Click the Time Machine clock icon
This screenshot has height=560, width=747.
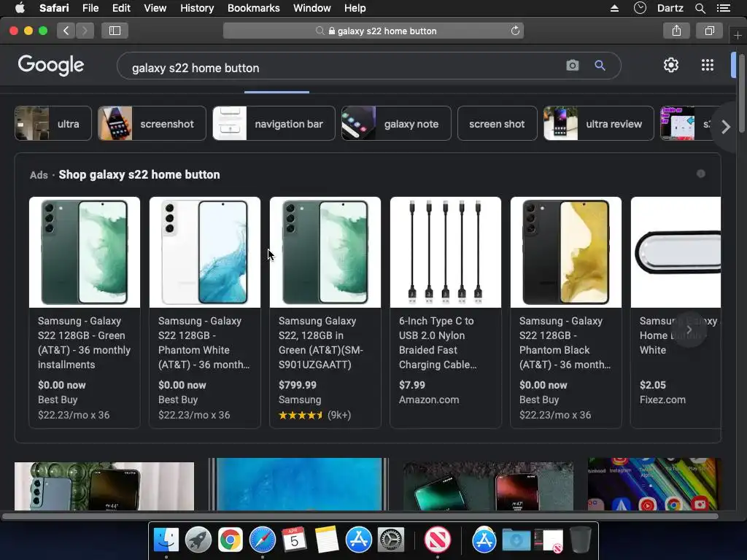[x=640, y=8]
